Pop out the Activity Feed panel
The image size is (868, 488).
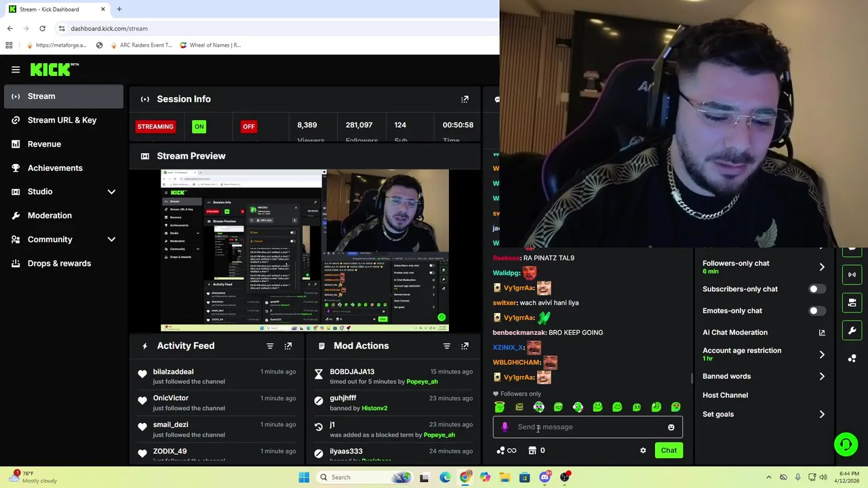tap(288, 346)
